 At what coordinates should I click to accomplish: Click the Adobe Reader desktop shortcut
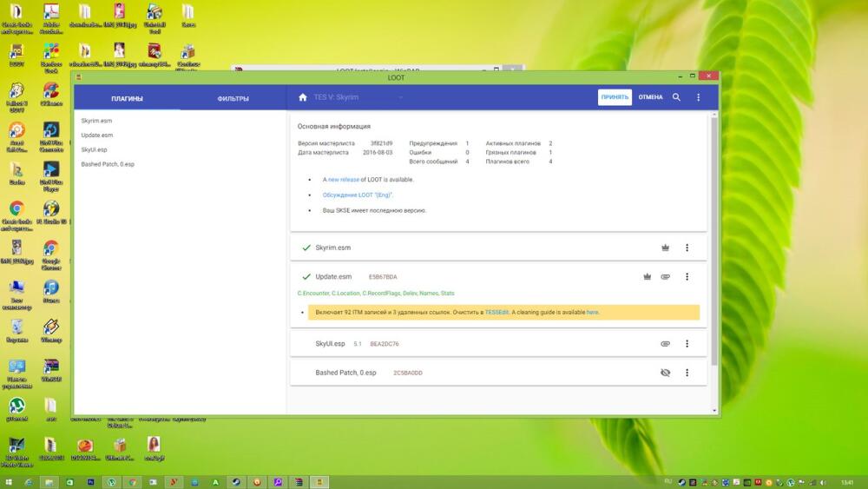[51, 18]
